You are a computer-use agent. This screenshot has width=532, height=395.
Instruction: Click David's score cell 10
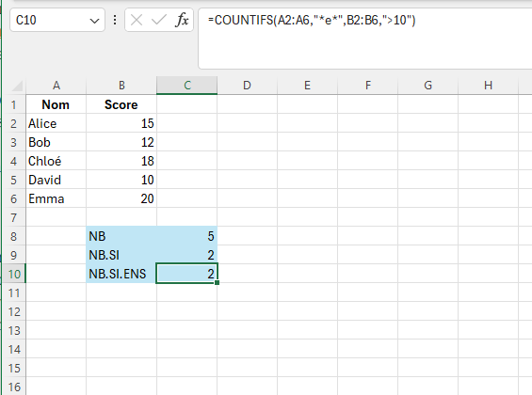click(x=121, y=180)
